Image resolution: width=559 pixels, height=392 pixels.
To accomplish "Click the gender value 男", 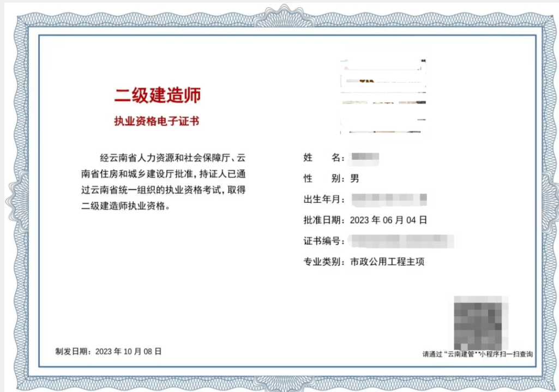I will coord(354,179).
